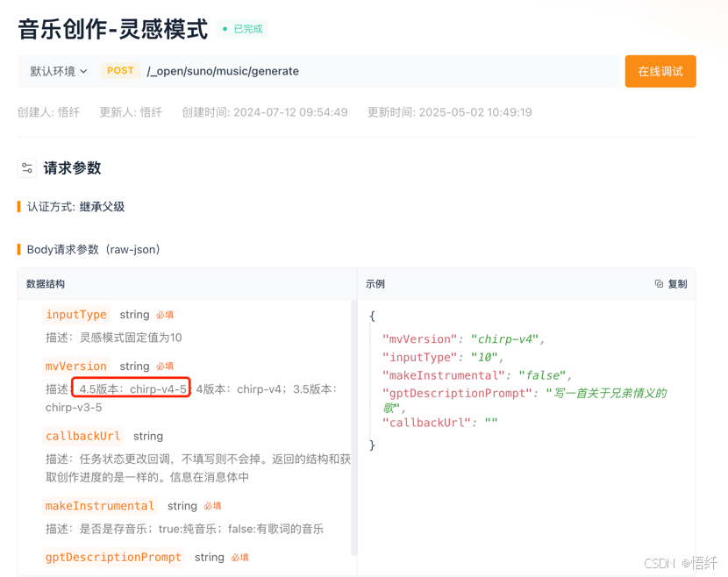
Task: Select the makeInstrumental parameter name
Action: tap(100, 505)
